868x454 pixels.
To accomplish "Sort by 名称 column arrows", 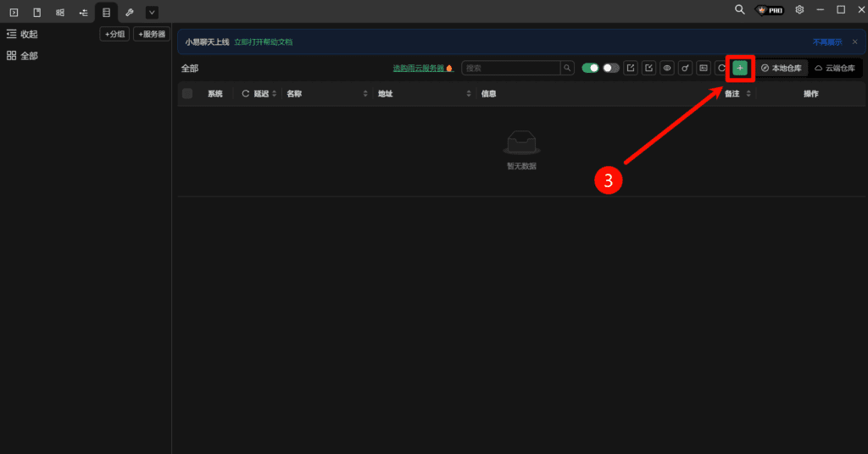I will point(364,94).
